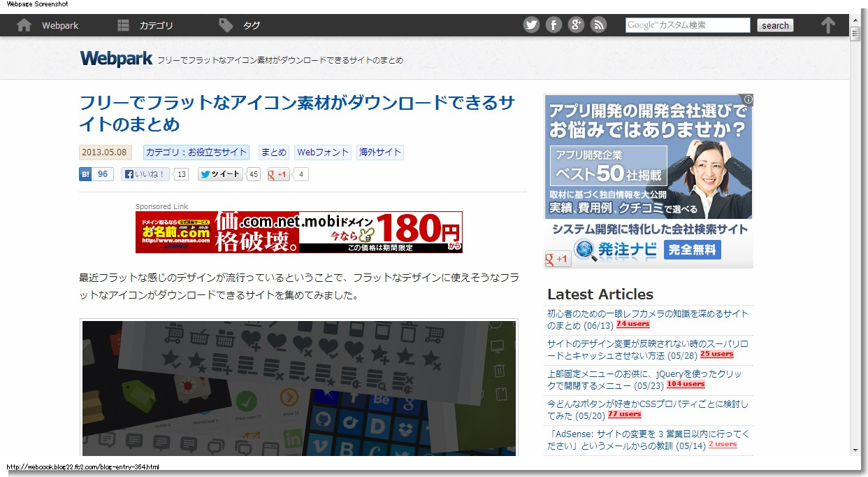Click the 2013.05.08 date label
The width and height of the screenshot is (868, 477).
tap(105, 152)
